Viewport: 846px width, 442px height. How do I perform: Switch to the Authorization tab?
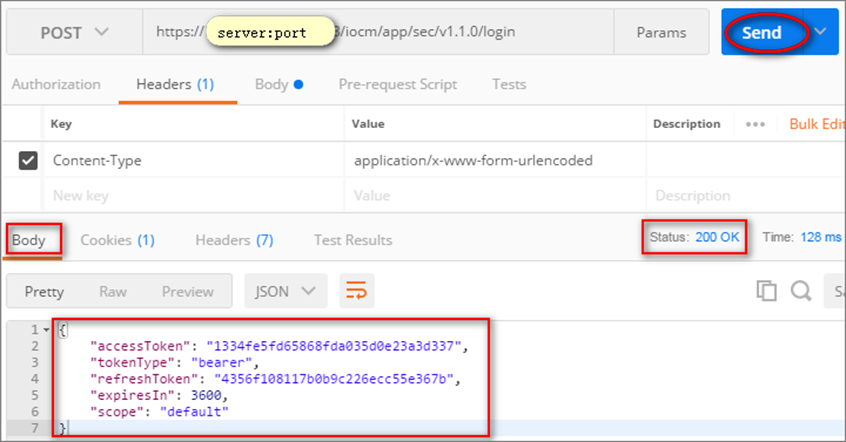pyautogui.click(x=56, y=84)
